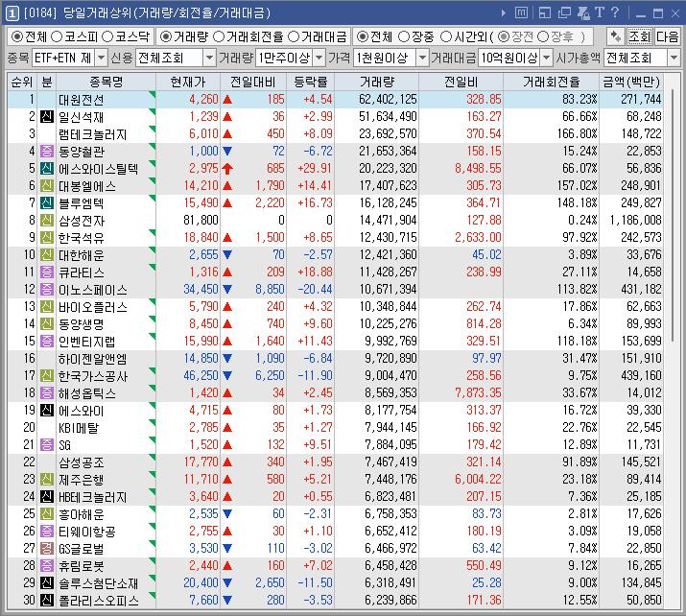Viewport: 686px width, 616px height.
Task: Click the 신 badge next to 에스와이스틸텍
Action: [x=47, y=169]
